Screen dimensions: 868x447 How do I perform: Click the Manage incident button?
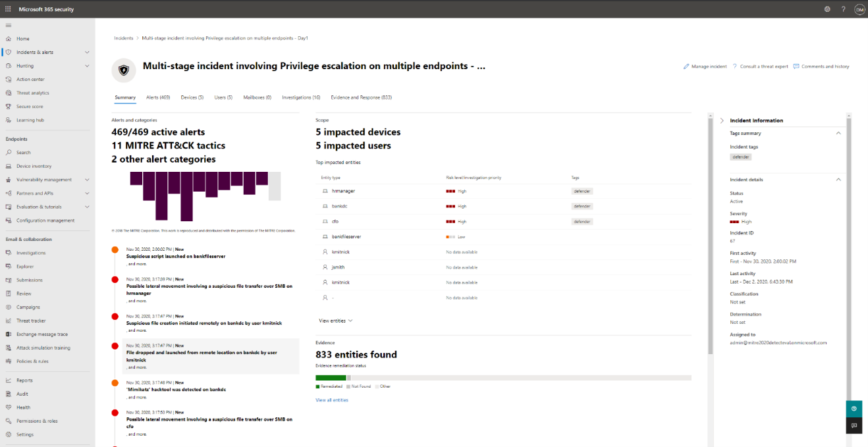[x=705, y=66]
